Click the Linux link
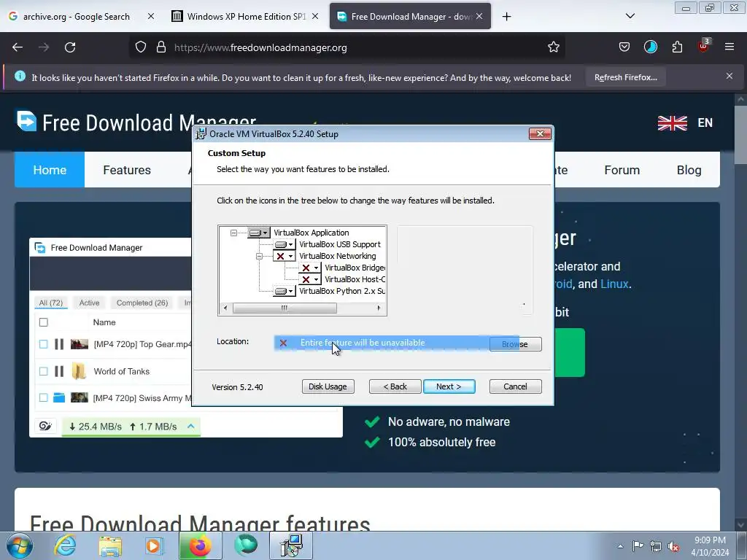This screenshot has width=747, height=560. click(614, 284)
